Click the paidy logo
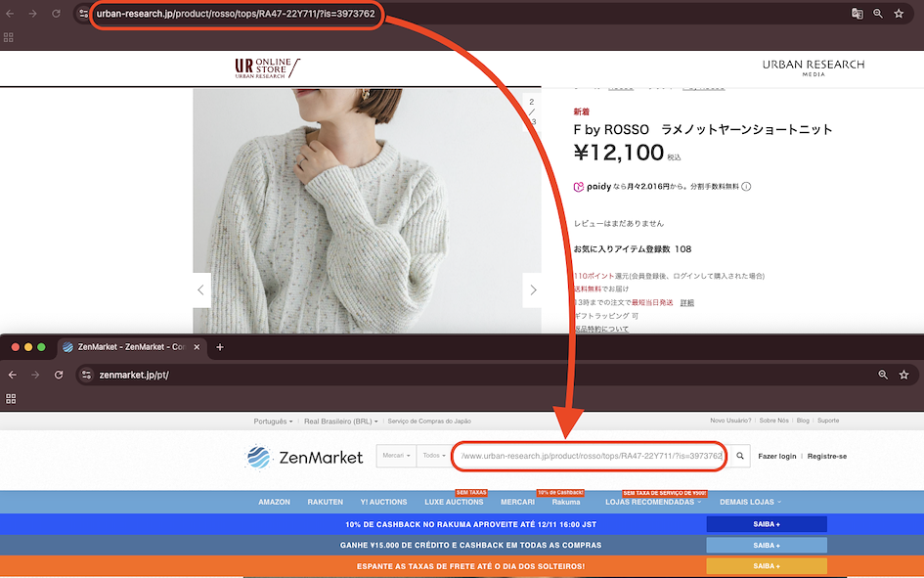 [593, 187]
